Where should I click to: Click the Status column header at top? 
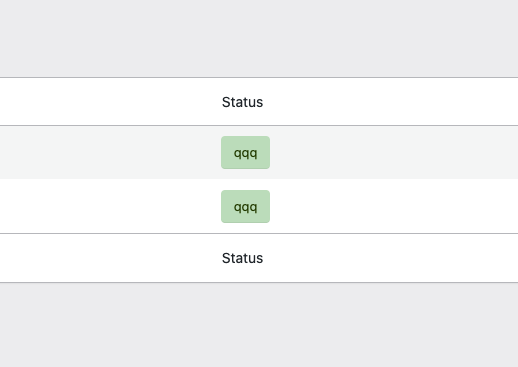pos(242,102)
